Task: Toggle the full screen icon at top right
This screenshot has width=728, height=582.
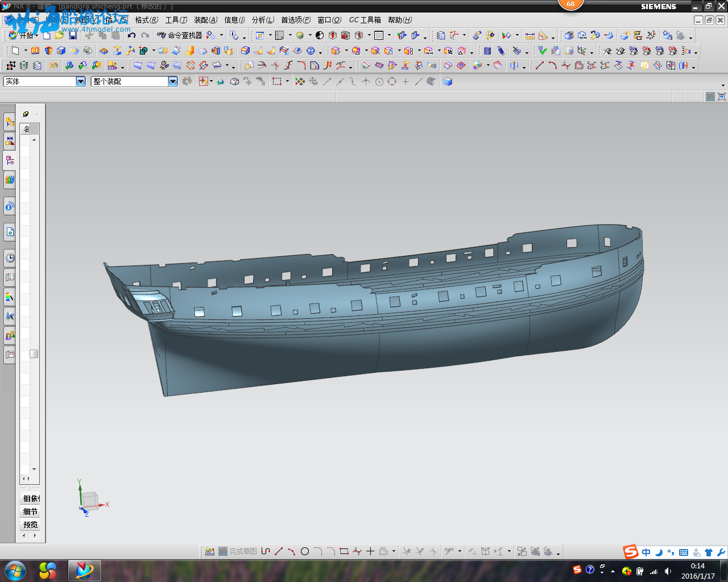Action: pos(722,97)
